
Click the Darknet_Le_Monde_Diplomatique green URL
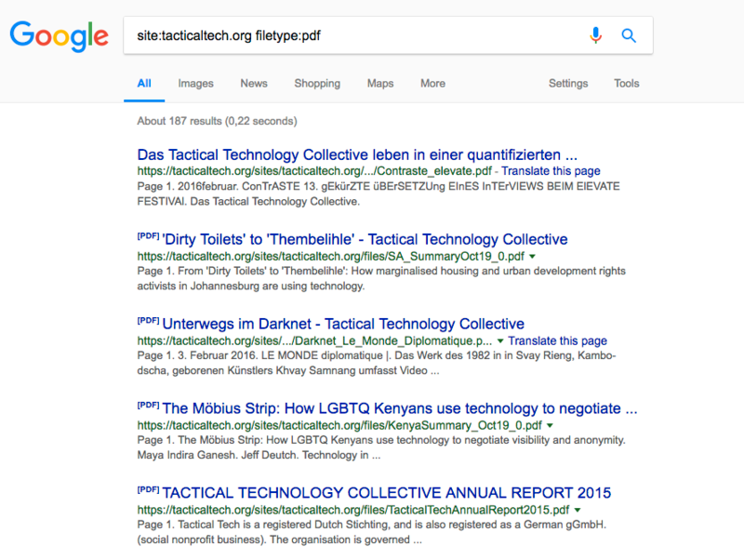click(x=314, y=340)
